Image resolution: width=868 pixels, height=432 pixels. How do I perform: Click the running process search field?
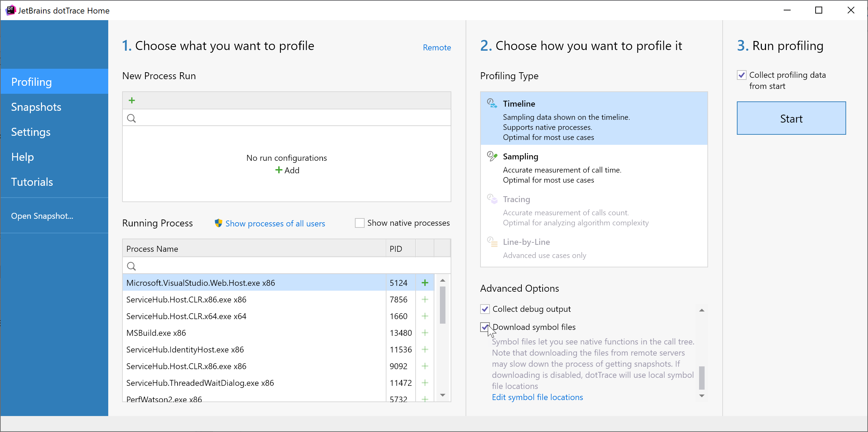coord(287,266)
